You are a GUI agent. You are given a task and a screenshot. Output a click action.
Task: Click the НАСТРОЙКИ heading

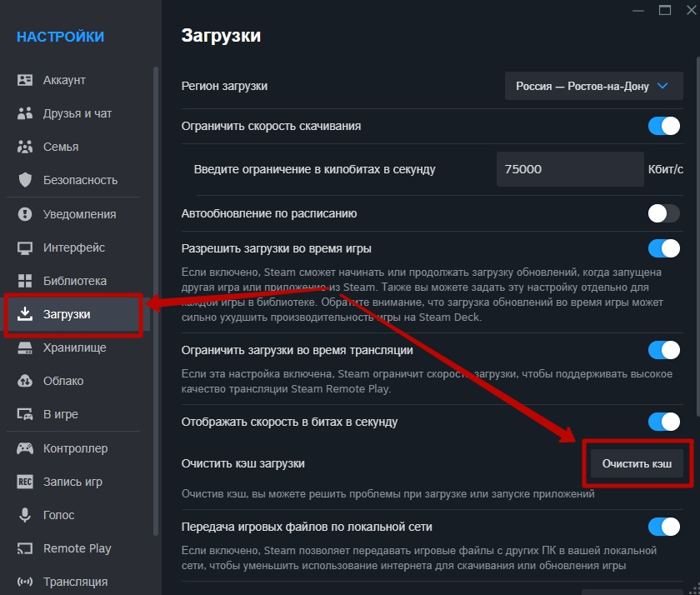point(60,37)
